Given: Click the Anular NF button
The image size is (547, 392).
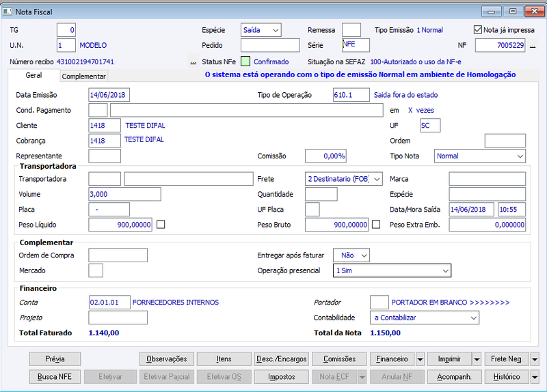Looking at the screenshot, I should [x=397, y=377].
